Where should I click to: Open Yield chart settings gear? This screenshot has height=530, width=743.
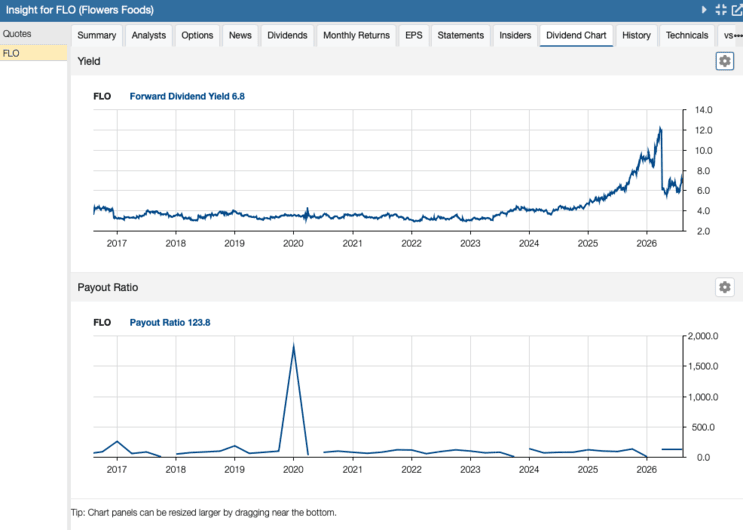[x=725, y=61]
